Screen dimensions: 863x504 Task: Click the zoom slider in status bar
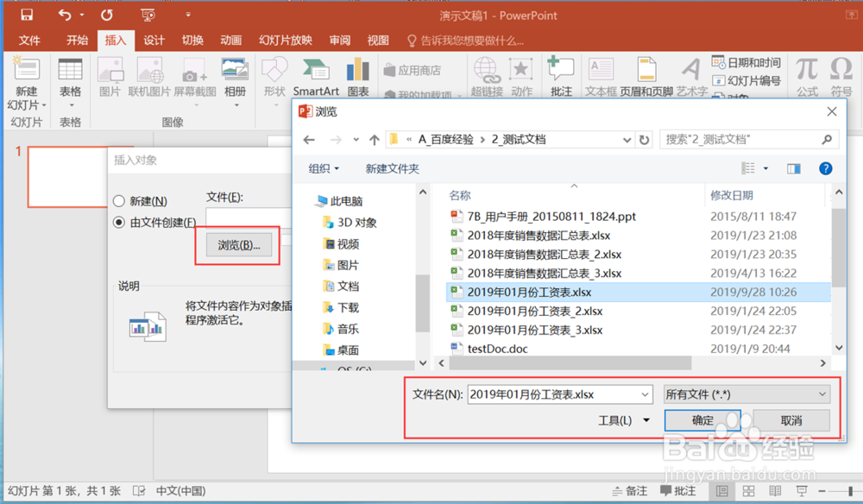850,491
